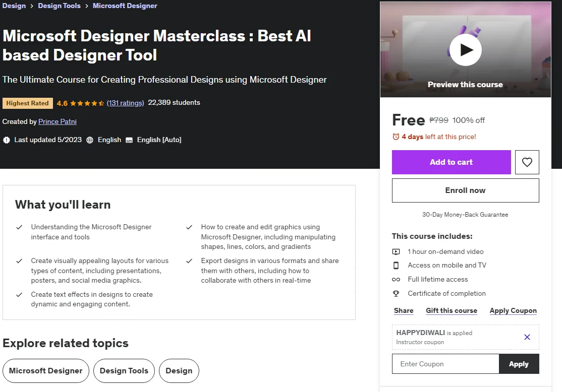Click the checkmark beside Create visually appealing layouts
This screenshot has width=562, height=392.
pos(19,261)
